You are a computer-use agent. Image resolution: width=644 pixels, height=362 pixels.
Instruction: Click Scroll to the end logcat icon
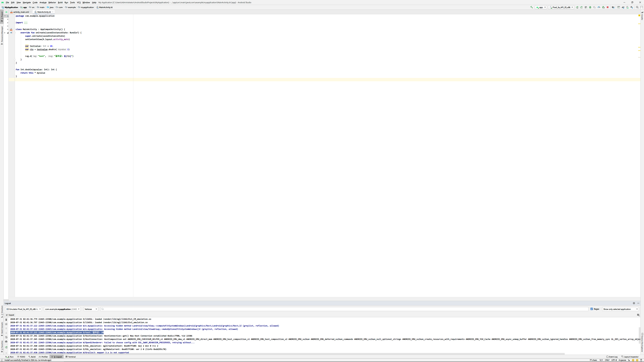pyautogui.click(x=6, y=324)
